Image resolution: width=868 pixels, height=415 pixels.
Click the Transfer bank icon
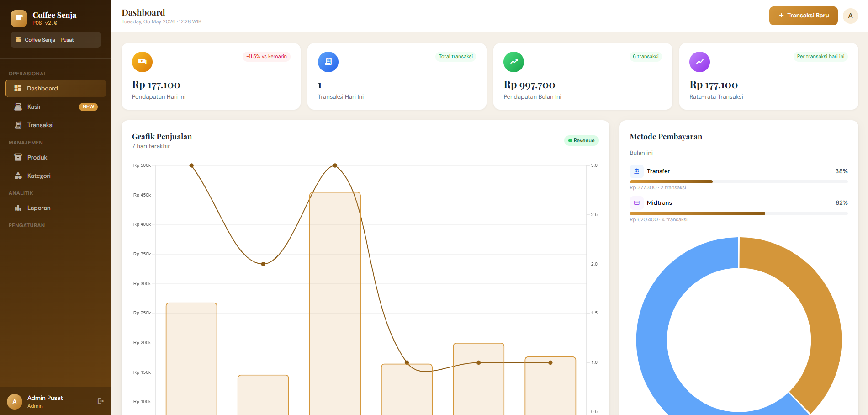click(636, 171)
